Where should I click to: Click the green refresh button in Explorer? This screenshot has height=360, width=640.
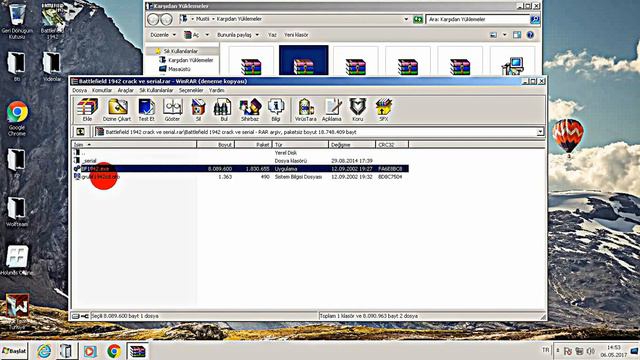[x=418, y=19]
